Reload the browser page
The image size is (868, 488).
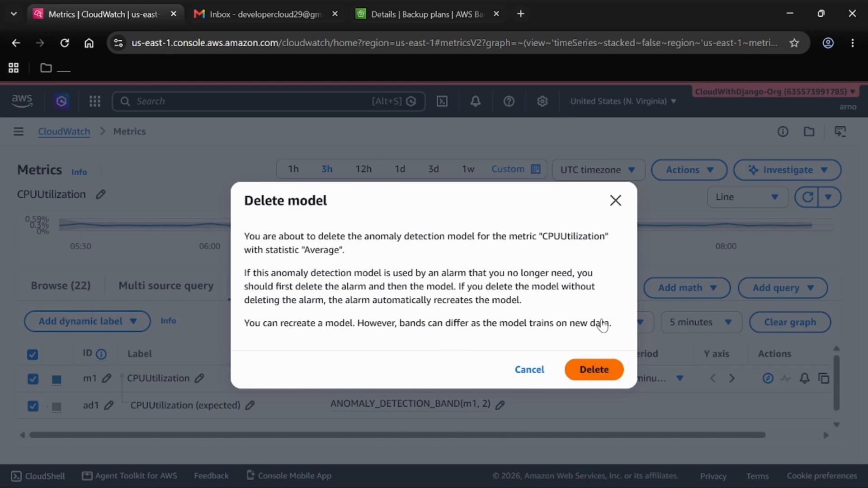65,43
